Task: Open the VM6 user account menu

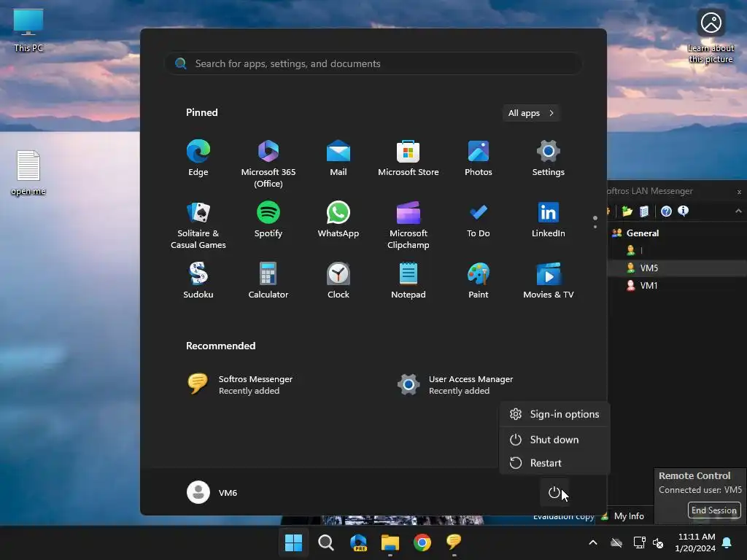Action: [212, 492]
